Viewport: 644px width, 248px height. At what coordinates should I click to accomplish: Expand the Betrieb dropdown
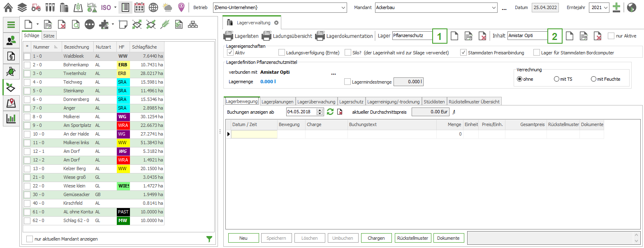(x=343, y=8)
